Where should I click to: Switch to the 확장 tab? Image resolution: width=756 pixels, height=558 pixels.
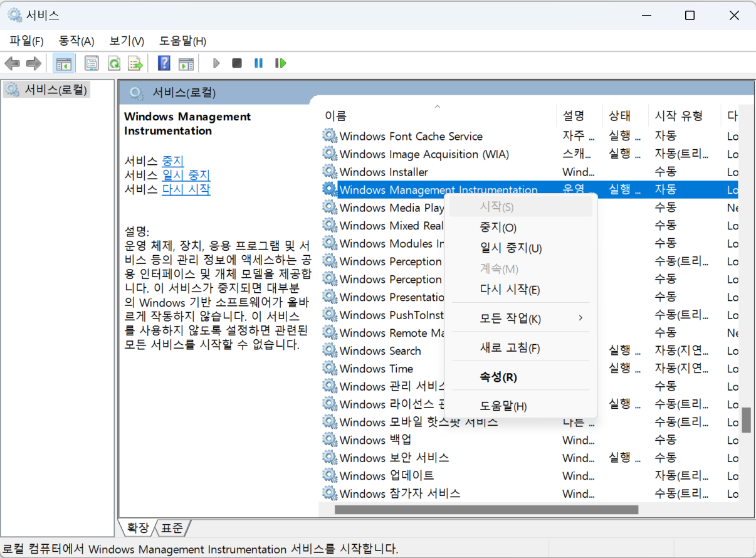[138, 528]
